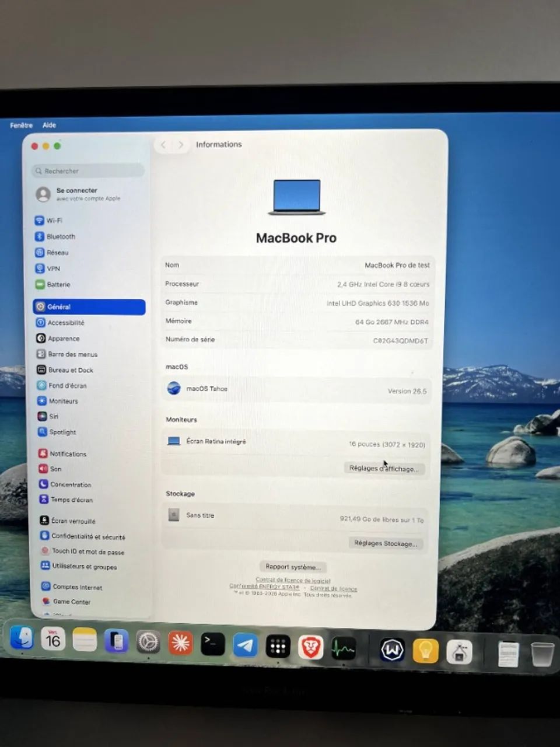Click the macOS Tahoe row icon
The image size is (560, 747).
tap(174, 388)
